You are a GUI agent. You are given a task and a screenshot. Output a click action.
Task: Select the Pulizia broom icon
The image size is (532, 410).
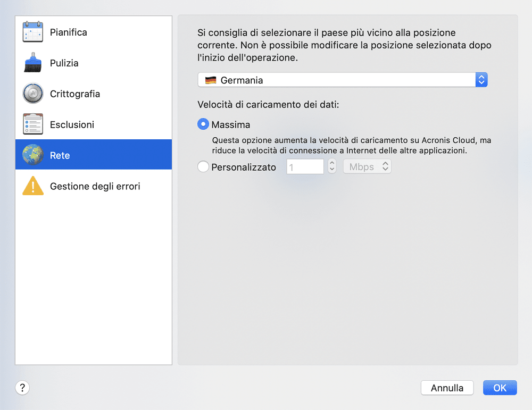(33, 63)
